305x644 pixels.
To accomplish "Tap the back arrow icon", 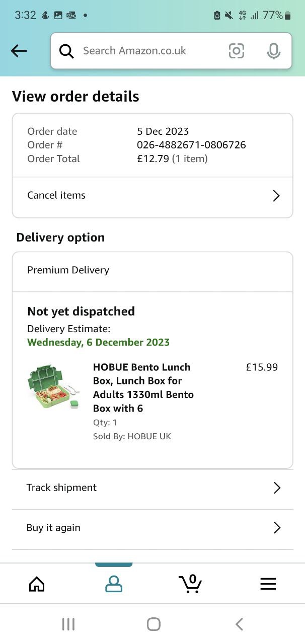I will pyautogui.click(x=19, y=50).
